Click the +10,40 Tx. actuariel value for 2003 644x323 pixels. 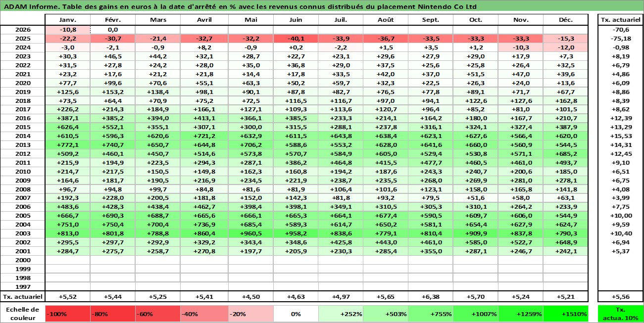click(x=621, y=233)
